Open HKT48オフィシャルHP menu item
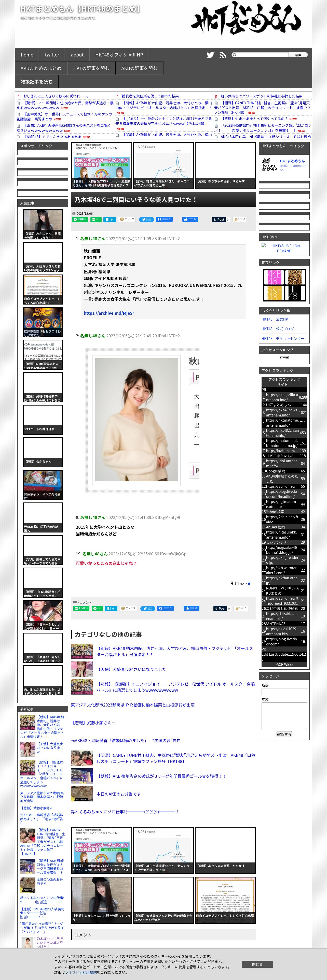The height and width of the screenshot is (980, 327). pyautogui.click(x=119, y=55)
